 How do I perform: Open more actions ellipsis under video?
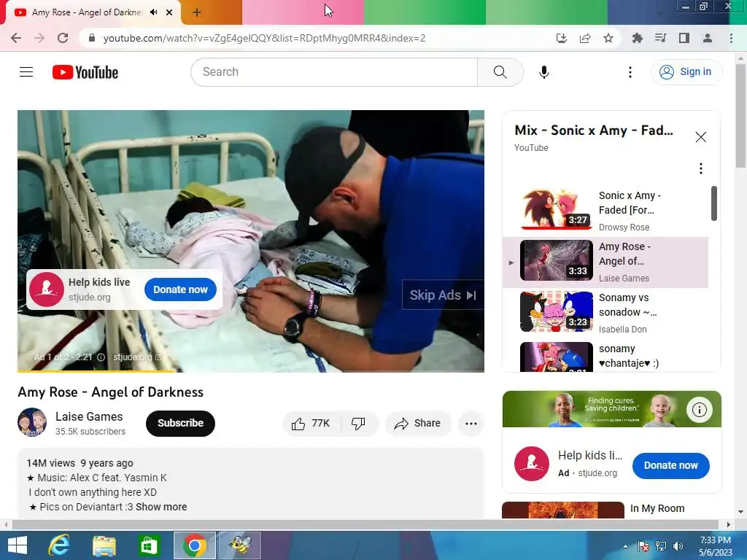pyautogui.click(x=471, y=424)
